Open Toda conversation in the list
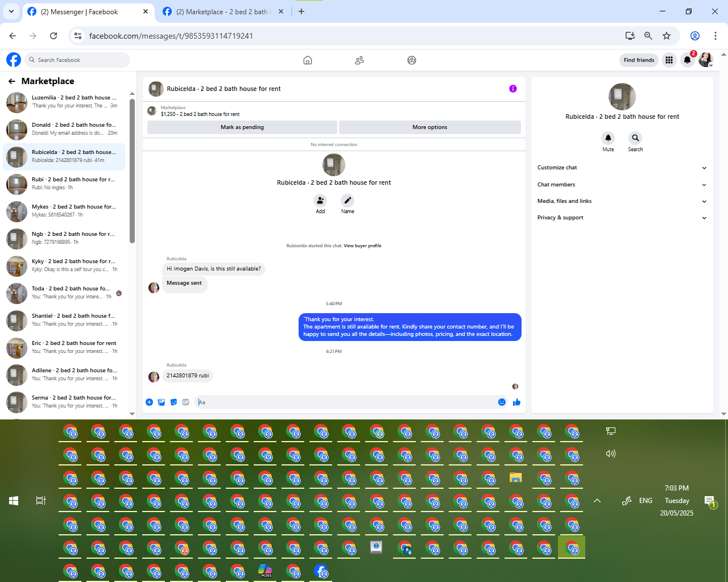The width and height of the screenshot is (728, 582). (x=64, y=293)
